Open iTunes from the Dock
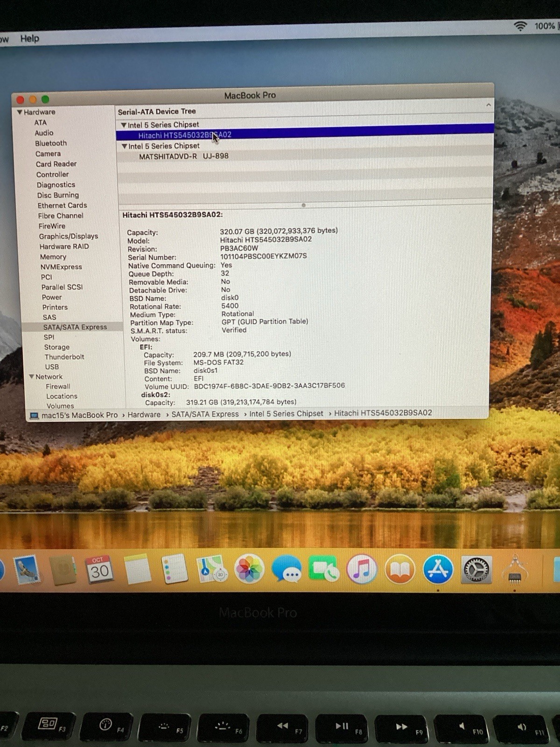The height and width of the screenshot is (747, 560). coord(362,569)
